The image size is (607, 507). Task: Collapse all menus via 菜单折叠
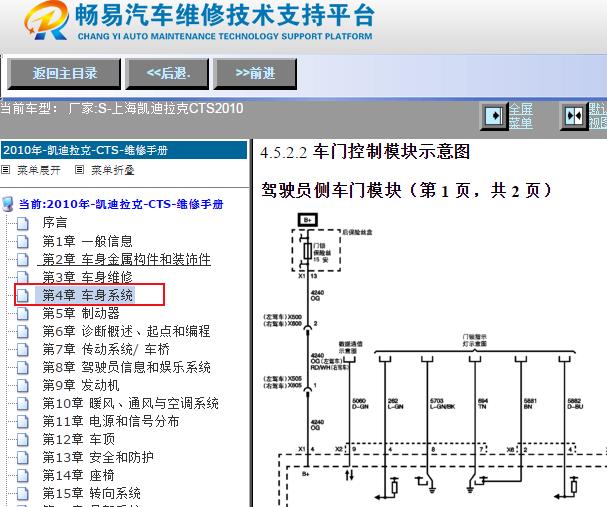point(113,170)
